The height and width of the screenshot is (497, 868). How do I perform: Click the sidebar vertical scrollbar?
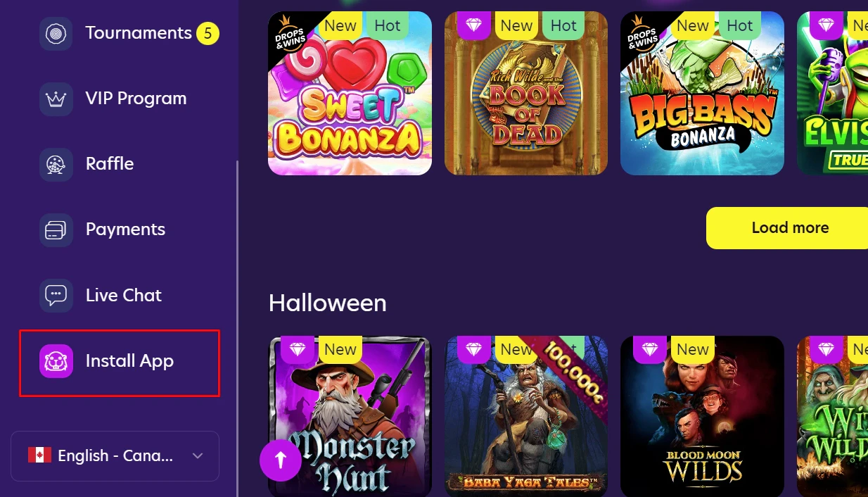tap(237, 328)
